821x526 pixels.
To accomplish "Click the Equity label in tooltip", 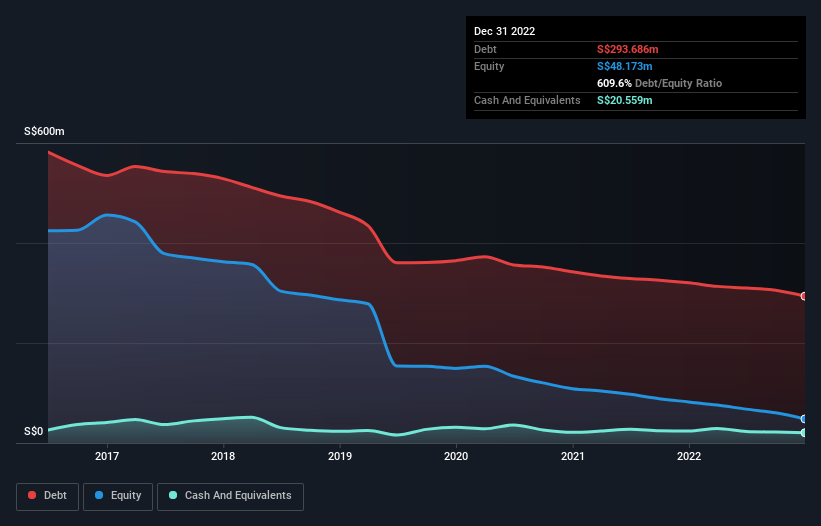I will [489, 66].
